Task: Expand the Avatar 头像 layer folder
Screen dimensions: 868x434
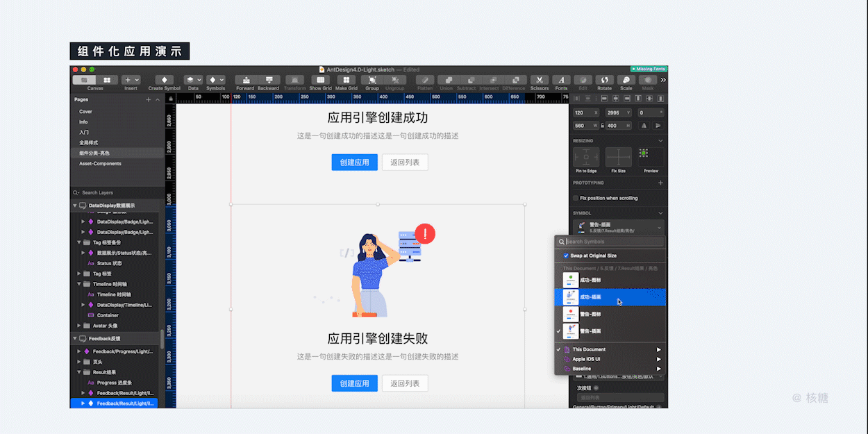Action: tap(79, 326)
